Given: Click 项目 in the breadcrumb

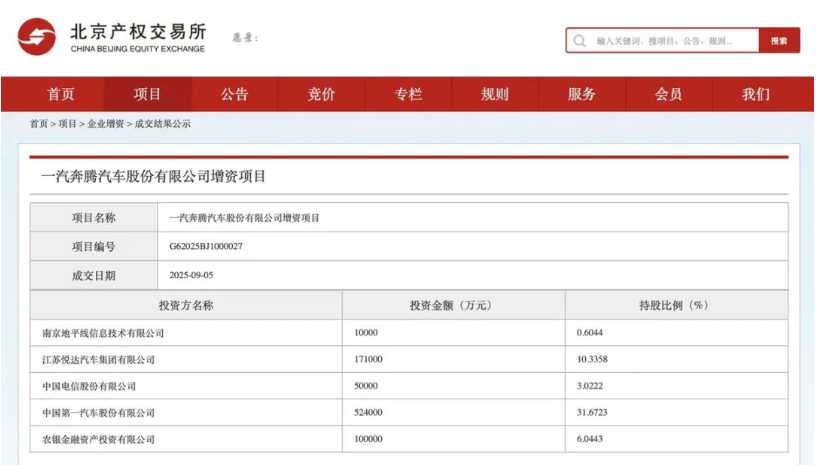Looking at the screenshot, I should click(68, 124).
